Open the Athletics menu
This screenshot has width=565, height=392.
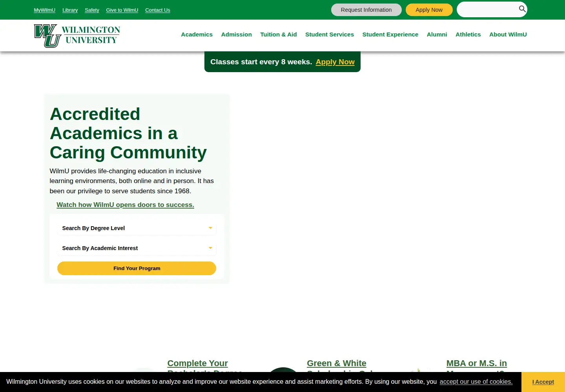pos(468,34)
